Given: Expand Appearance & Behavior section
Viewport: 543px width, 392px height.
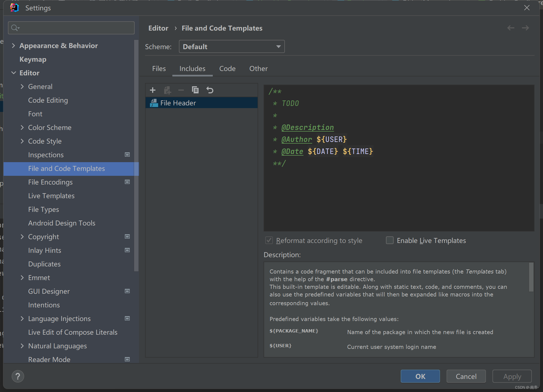Looking at the screenshot, I should pyautogui.click(x=13, y=46).
